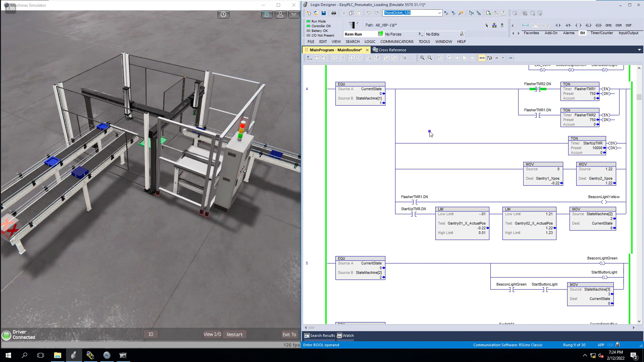Open the TOOLS menu
The width and height of the screenshot is (644, 362).
(x=424, y=42)
